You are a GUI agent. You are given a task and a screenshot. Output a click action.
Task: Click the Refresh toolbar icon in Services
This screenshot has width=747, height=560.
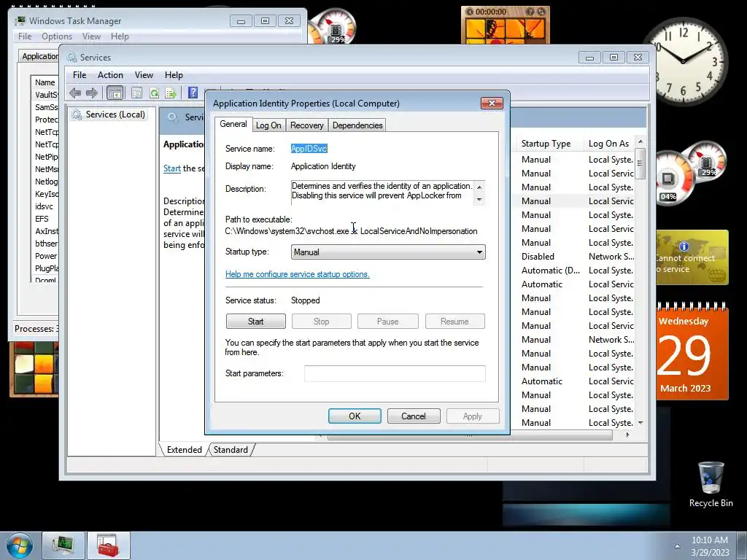[154, 93]
